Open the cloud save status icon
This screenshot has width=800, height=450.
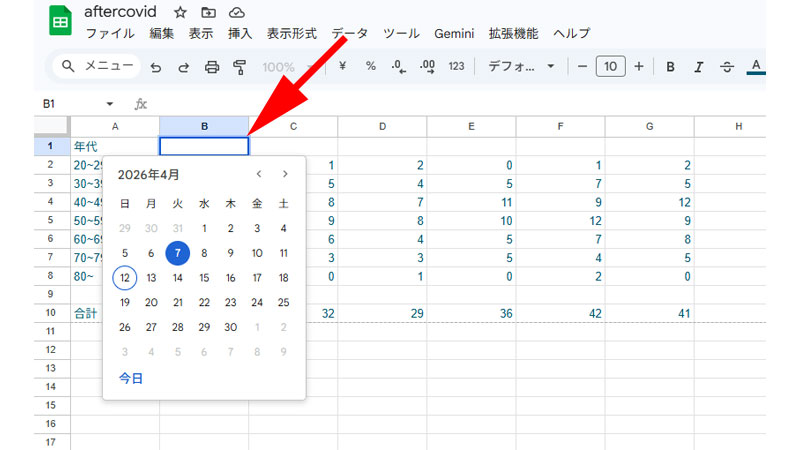click(236, 12)
